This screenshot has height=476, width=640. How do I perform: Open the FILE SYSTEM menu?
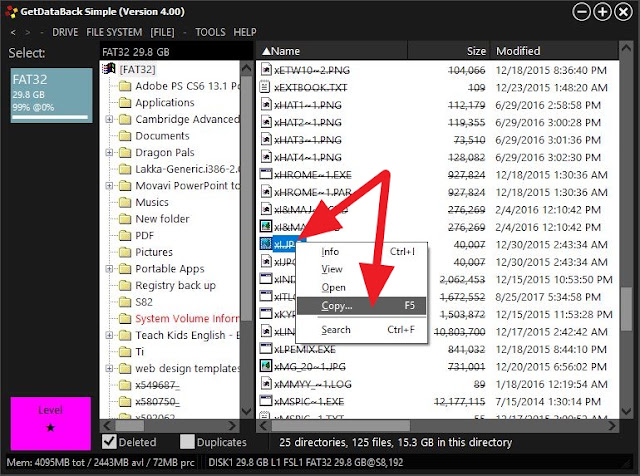point(114,32)
